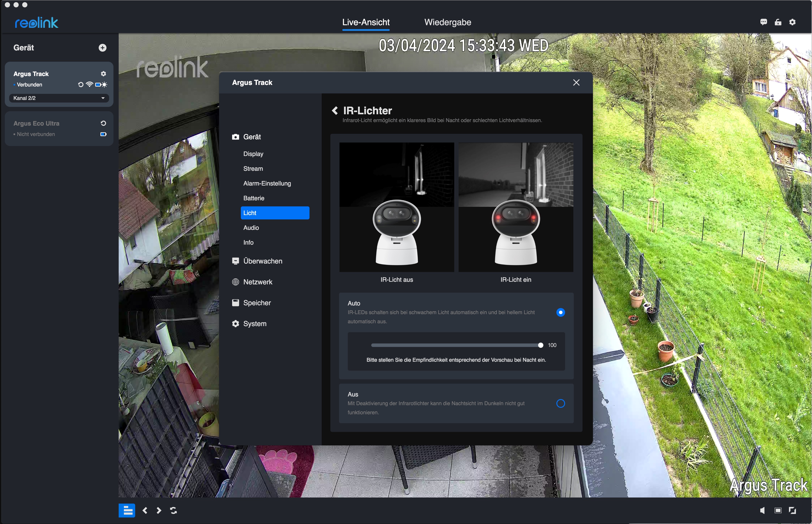Click the screen refresh cycle icon in bottom toolbar
Screen dimensions: 812x524
[174, 510]
